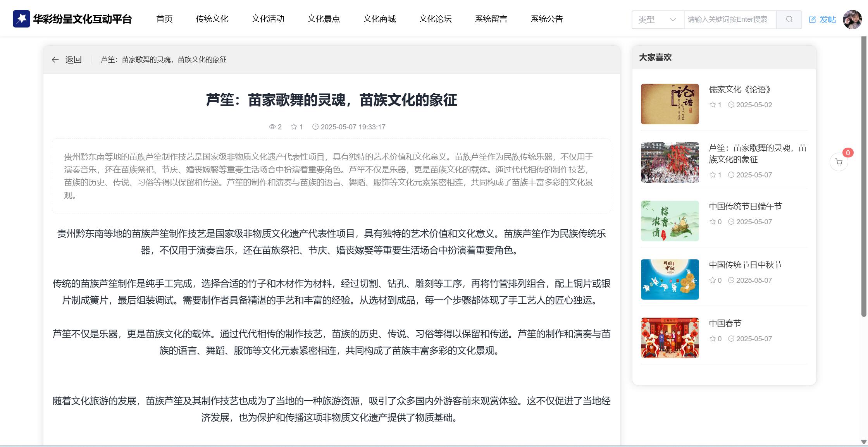868x447 pixels.
Task: Click the star favorite icon under article title
Action: click(x=294, y=127)
